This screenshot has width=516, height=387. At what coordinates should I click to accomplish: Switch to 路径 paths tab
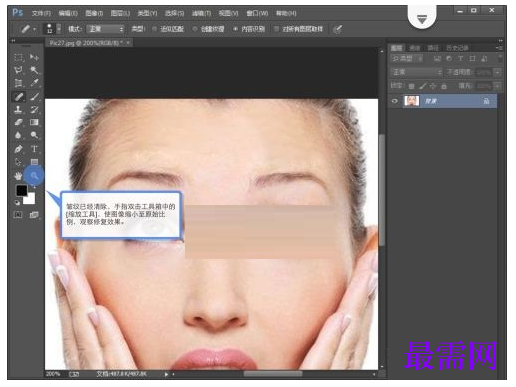pyautogui.click(x=433, y=48)
